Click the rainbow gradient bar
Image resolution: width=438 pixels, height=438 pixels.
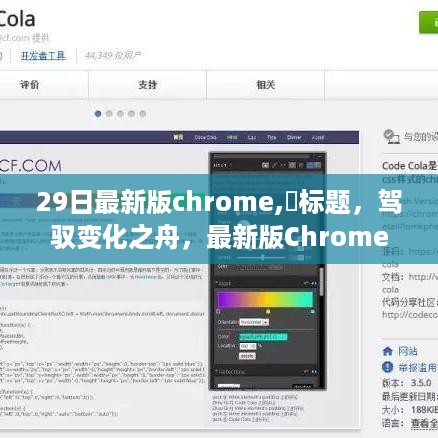pos(265,299)
